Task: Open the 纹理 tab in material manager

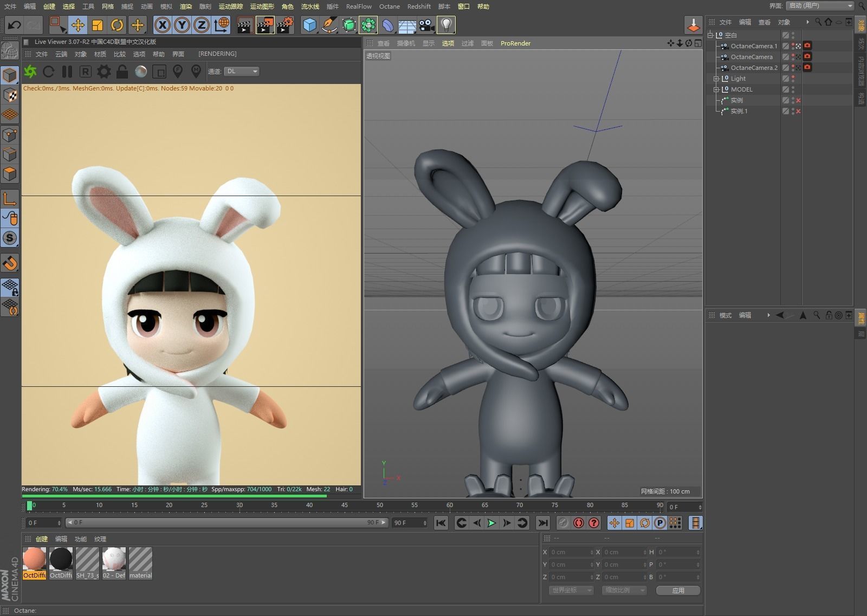Action: (x=100, y=539)
